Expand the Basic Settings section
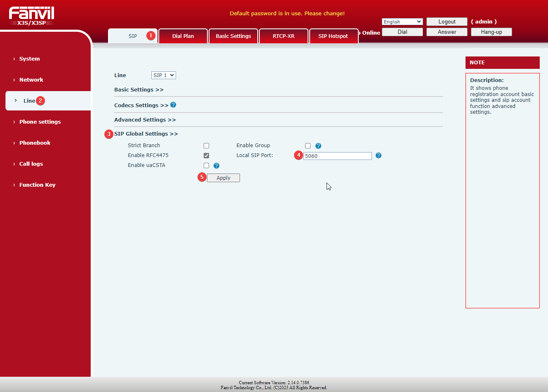548x392 pixels. pyautogui.click(x=139, y=90)
